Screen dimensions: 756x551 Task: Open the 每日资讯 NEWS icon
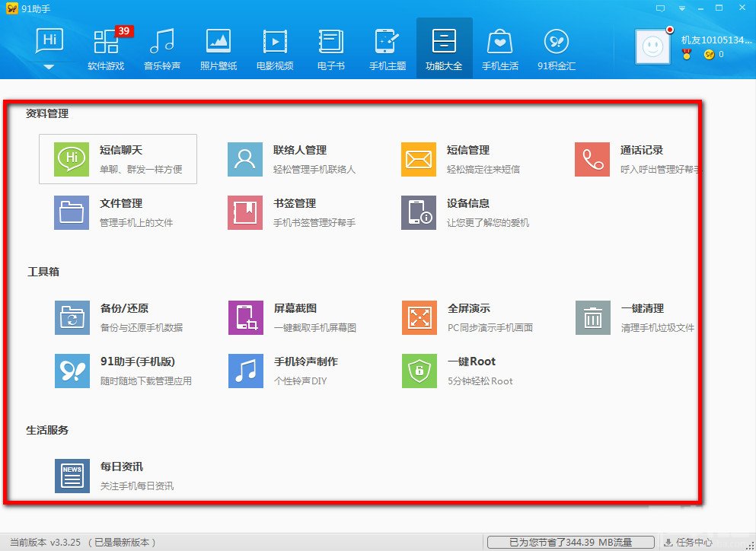point(72,476)
